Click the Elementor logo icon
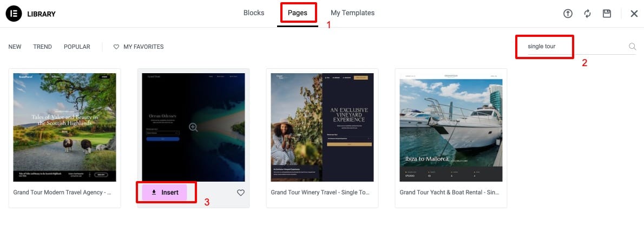The height and width of the screenshot is (225, 644). 14,14
